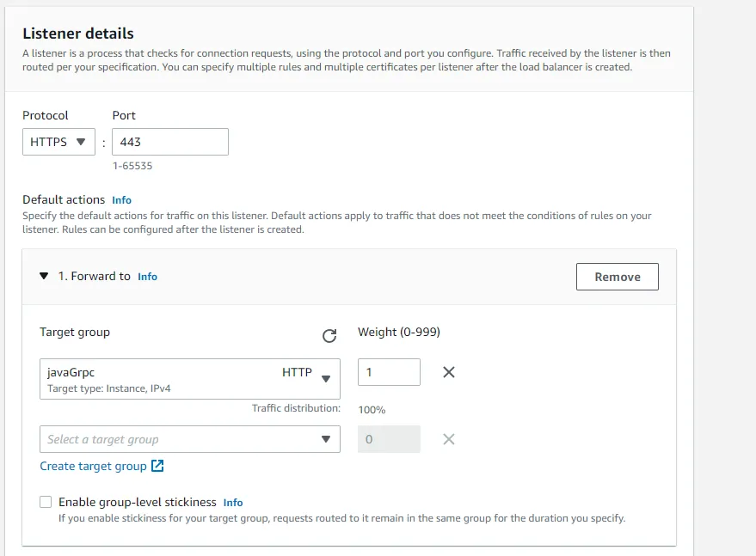Image resolution: width=756 pixels, height=556 pixels.
Task: Open the HTTPS protocol dropdown
Action: tap(58, 142)
